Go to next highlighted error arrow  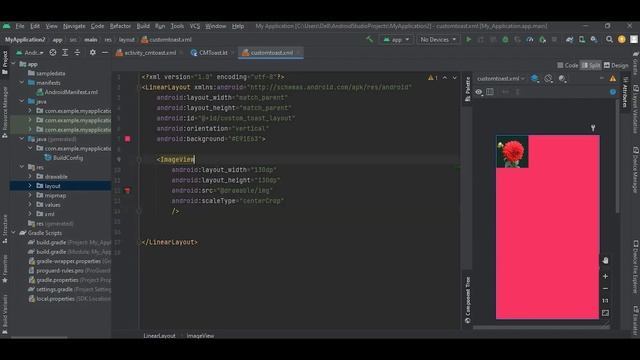[455, 78]
